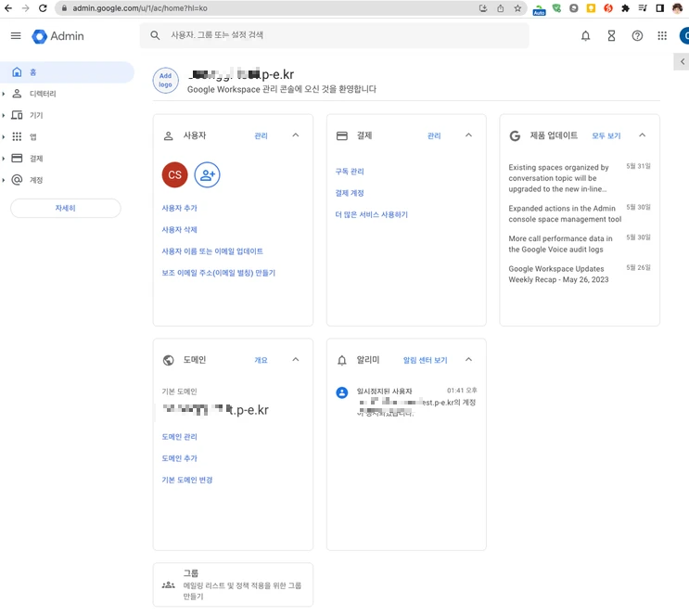689x616 pixels.
Task: Expand 기기 in the sidebar
Action: coord(4,115)
